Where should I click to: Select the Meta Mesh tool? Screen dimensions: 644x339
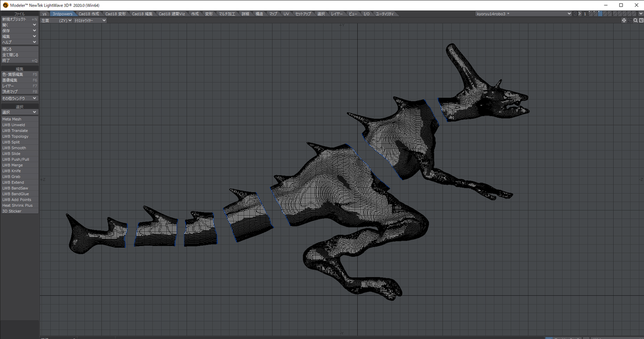(x=19, y=119)
